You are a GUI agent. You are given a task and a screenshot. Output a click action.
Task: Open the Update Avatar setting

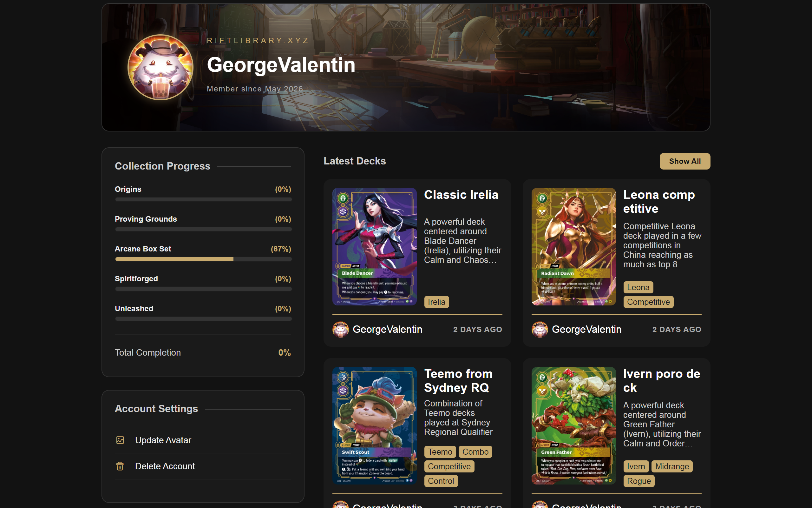point(203,440)
